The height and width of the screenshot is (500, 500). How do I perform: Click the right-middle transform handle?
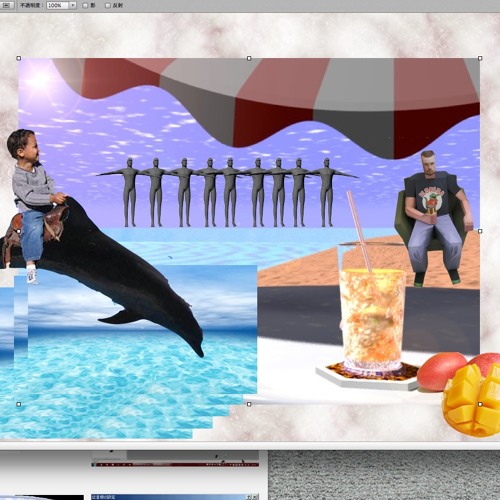click(x=480, y=231)
